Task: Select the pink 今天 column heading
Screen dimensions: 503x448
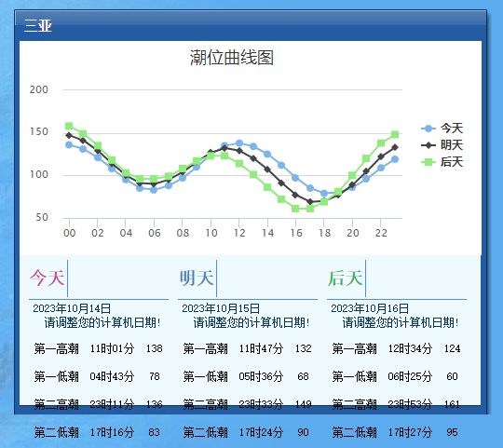Action: coord(48,278)
